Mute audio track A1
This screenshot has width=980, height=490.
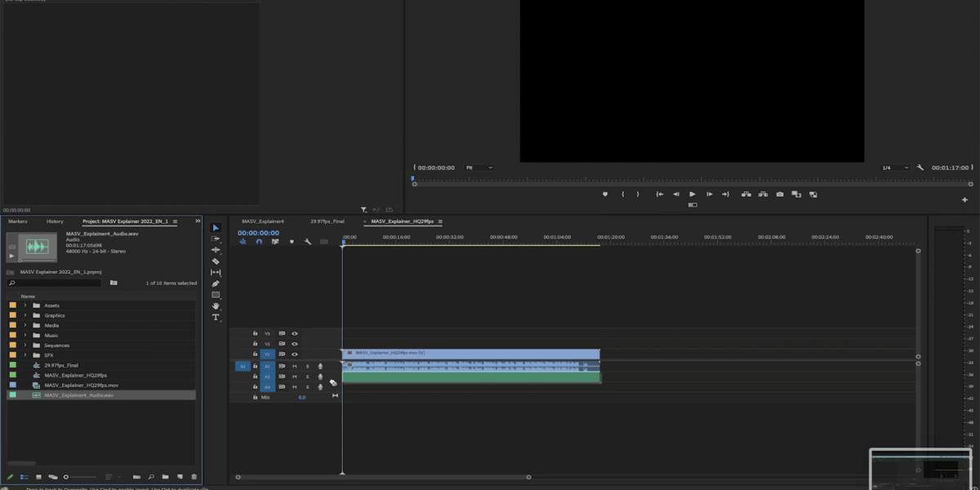pos(295,366)
